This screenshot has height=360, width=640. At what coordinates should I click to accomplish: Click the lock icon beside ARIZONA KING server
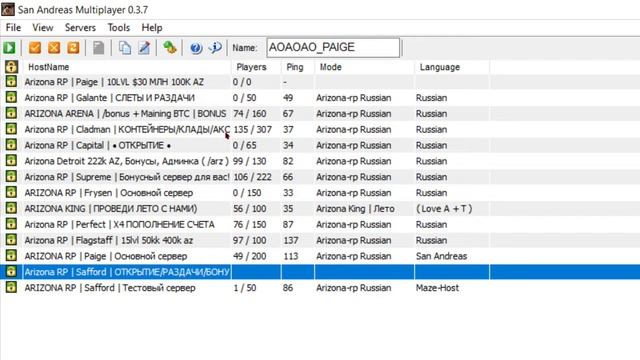pos(11,208)
